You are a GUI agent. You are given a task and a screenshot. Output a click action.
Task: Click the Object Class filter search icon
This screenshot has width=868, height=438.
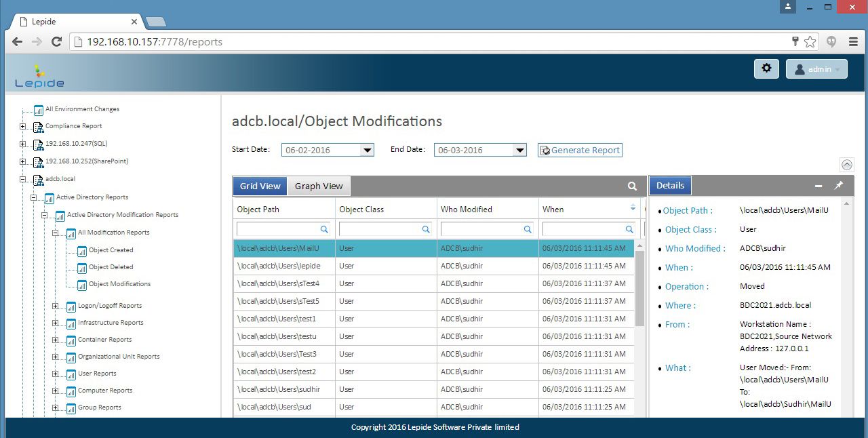tap(426, 230)
